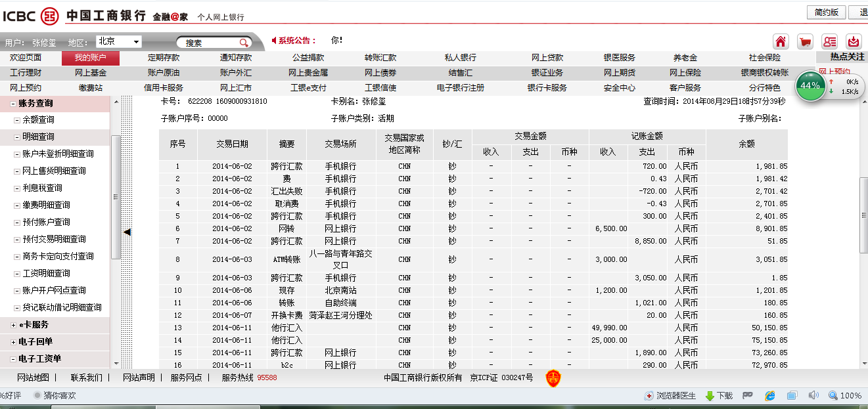Expand the 电子回单 section
Viewport: 868px width, 409px height.
pyautogui.click(x=14, y=342)
